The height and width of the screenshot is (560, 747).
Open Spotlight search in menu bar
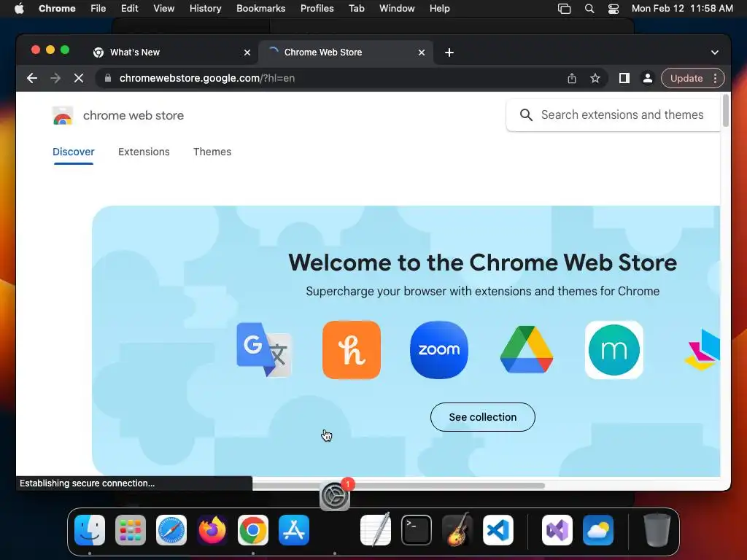pyautogui.click(x=589, y=9)
